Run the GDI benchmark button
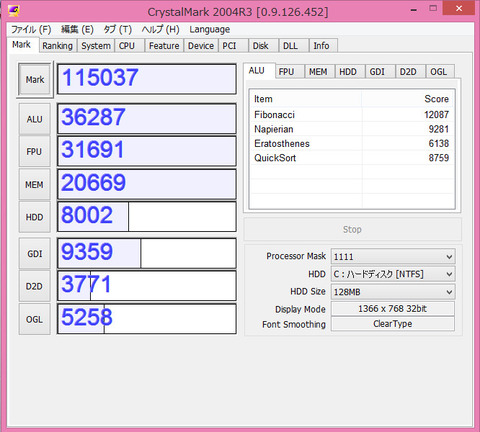 [35, 254]
